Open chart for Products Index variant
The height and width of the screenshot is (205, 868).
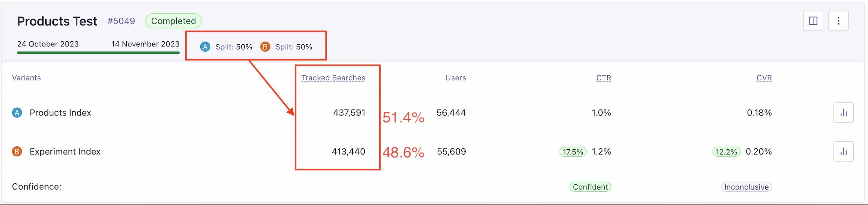pos(843,113)
